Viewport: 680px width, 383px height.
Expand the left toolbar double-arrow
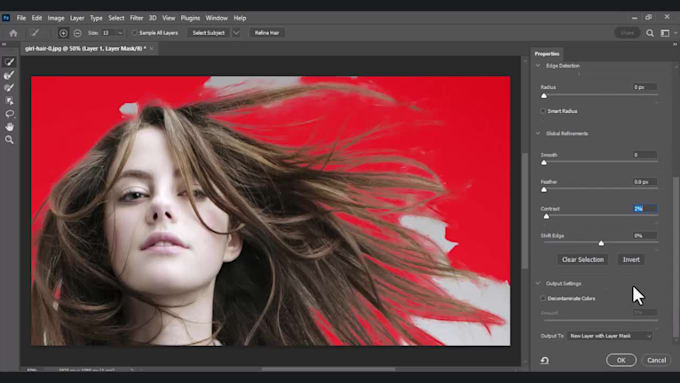4,44
